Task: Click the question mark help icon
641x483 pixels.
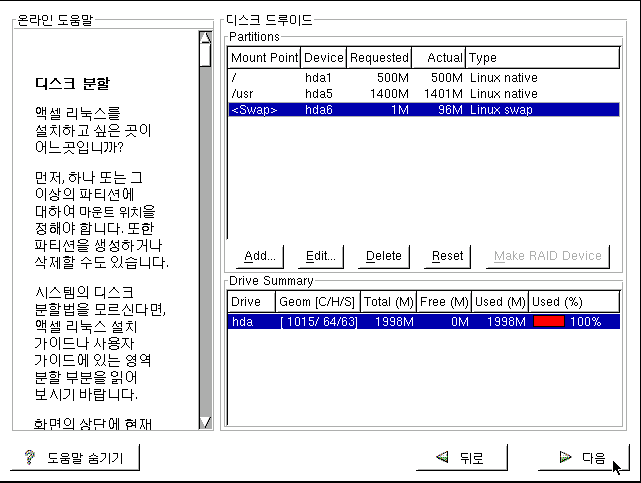Action: [x=30, y=458]
